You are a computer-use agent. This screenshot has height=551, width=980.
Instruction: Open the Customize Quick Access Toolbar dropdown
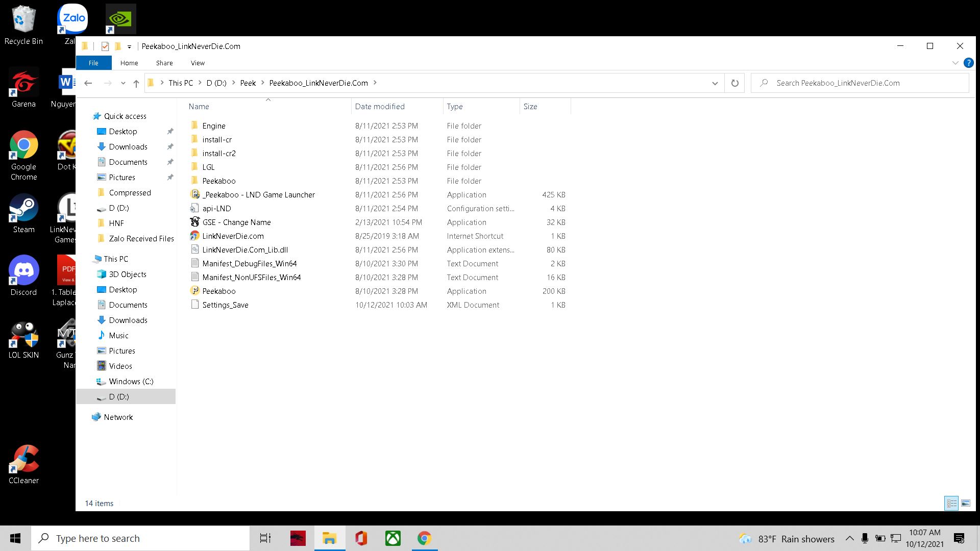point(129,46)
